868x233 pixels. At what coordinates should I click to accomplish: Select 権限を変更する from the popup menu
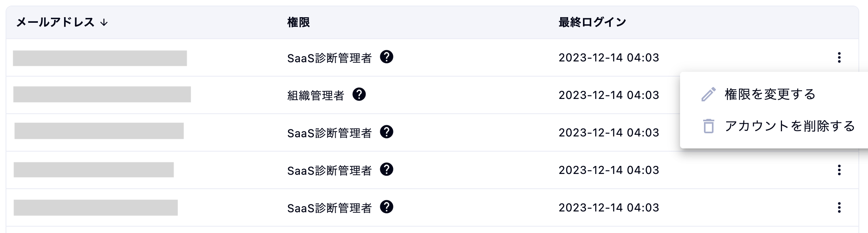(770, 95)
